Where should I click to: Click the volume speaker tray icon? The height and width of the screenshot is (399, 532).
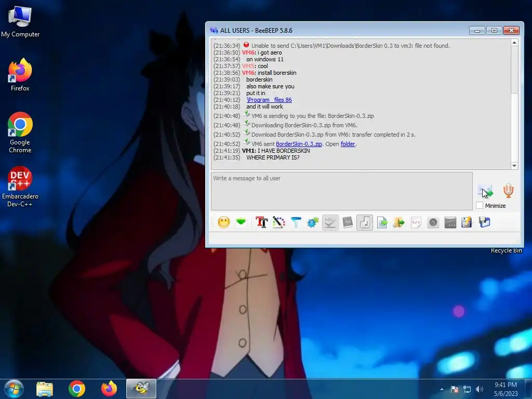point(480,389)
